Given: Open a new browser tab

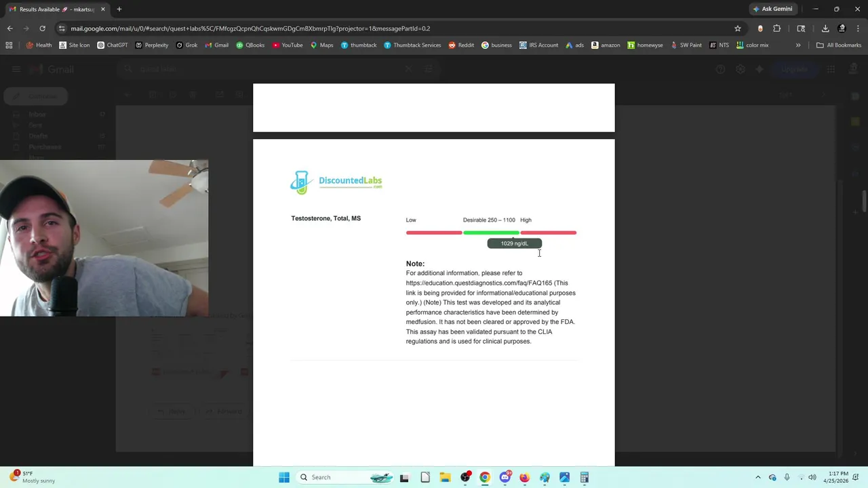Looking at the screenshot, I should tap(119, 9).
